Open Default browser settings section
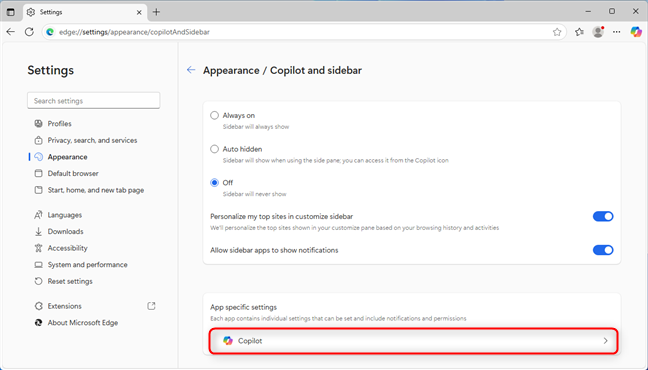This screenshot has width=648, height=370. click(x=73, y=173)
